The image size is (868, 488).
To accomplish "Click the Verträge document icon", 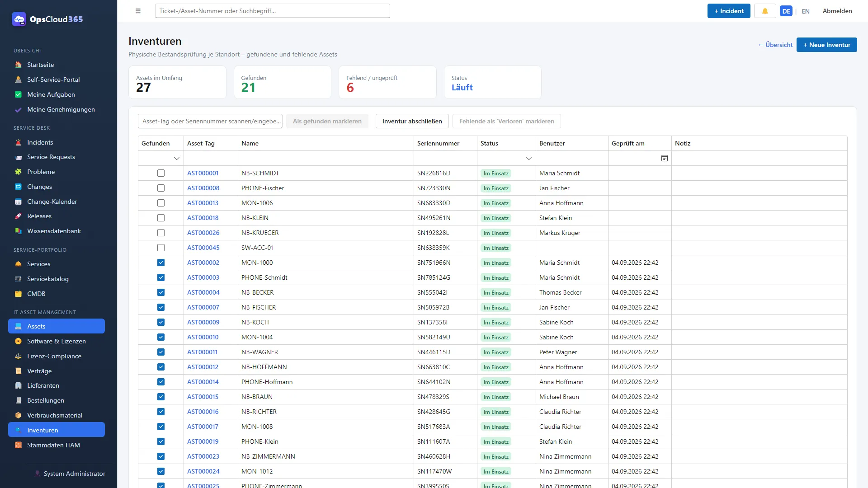I will [18, 371].
